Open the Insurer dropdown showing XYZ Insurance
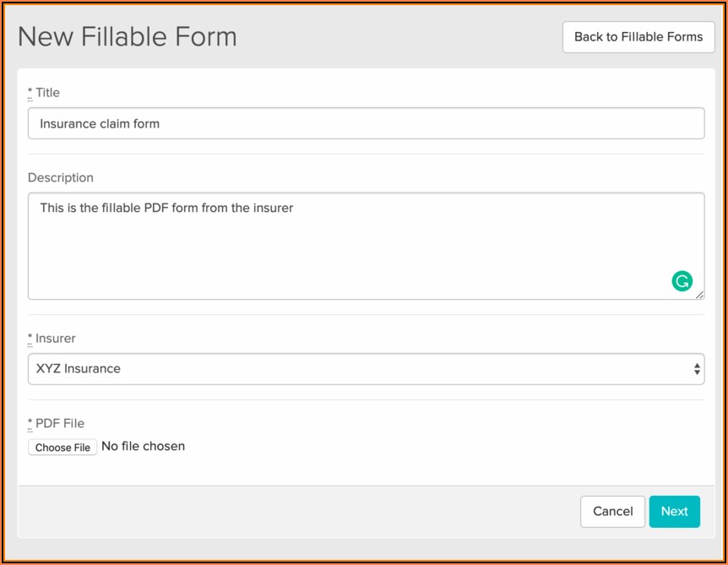This screenshot has height=565, width=728. coord(355,369)
